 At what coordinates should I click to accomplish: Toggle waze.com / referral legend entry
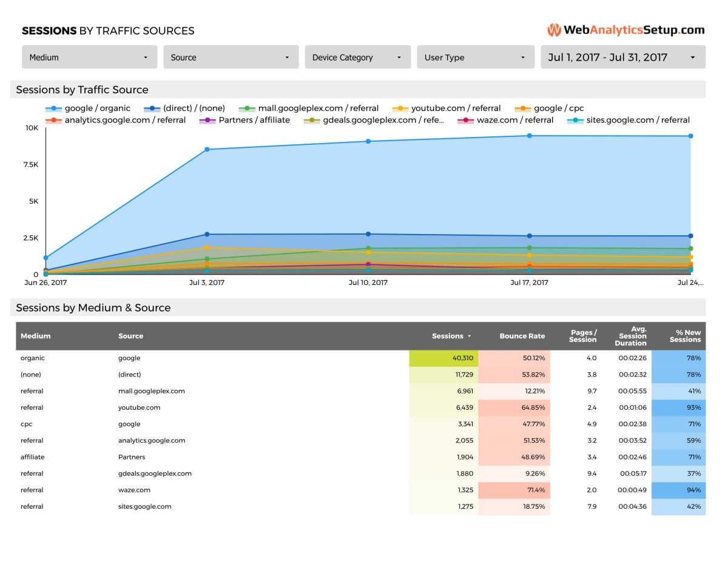[x=505, y=120]
